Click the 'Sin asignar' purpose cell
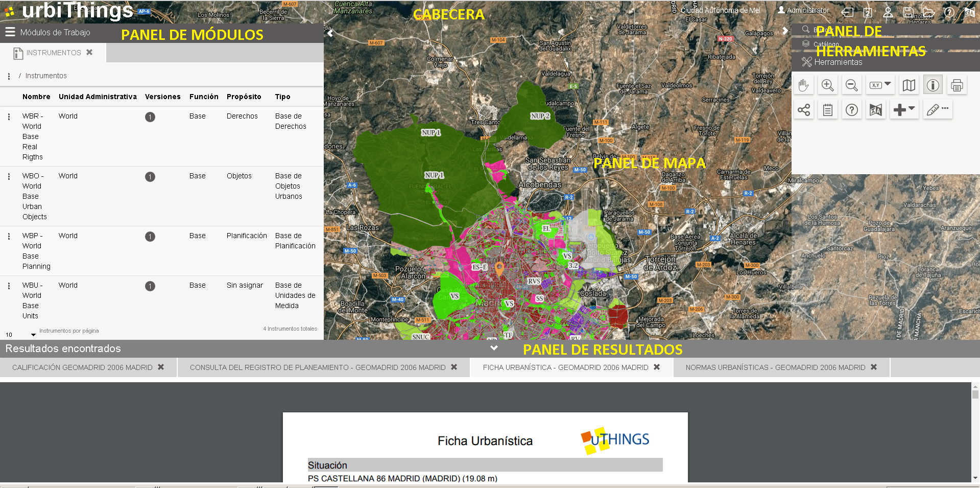 coord(245,285)
